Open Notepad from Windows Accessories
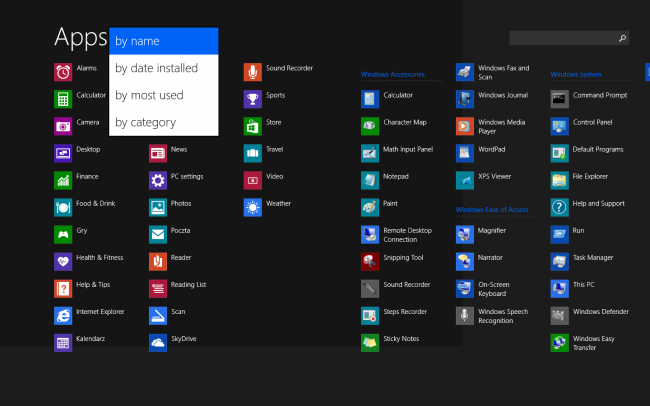The image size is (650, 406). coord(386,180)
